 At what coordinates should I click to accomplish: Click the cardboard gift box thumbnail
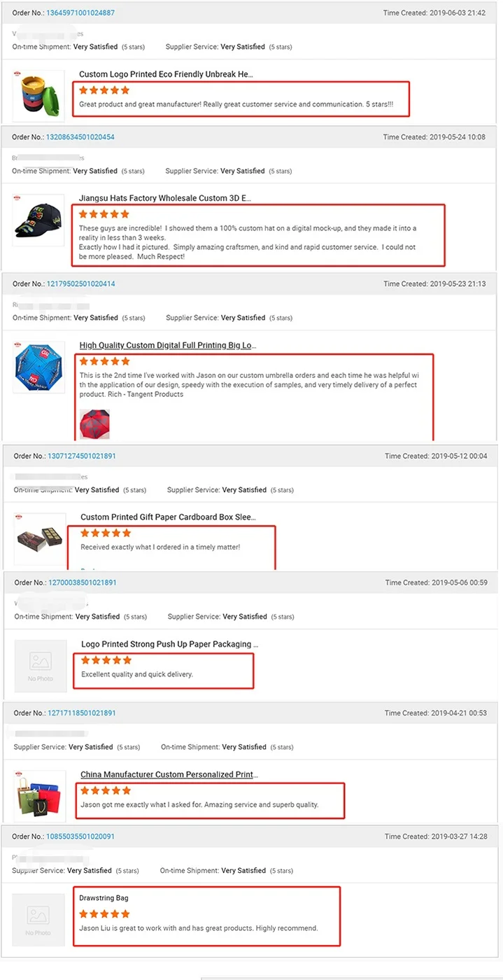point(39,539)
